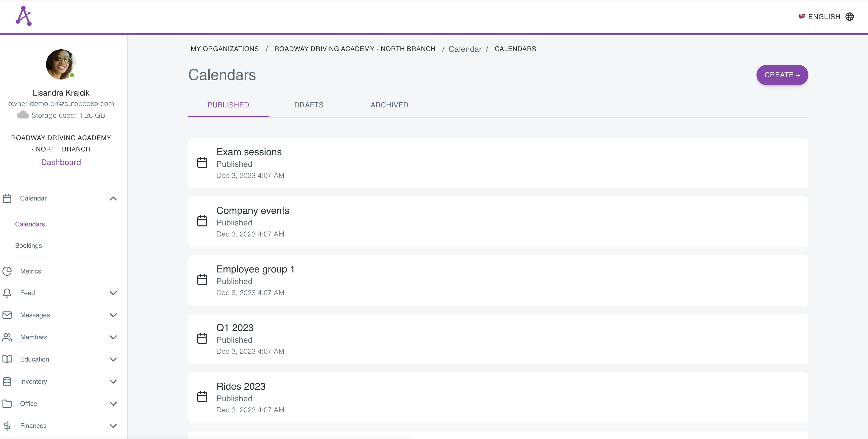The image size is (868, 439).
Task: Switch to the Archived tab
Action: (389, 105)
